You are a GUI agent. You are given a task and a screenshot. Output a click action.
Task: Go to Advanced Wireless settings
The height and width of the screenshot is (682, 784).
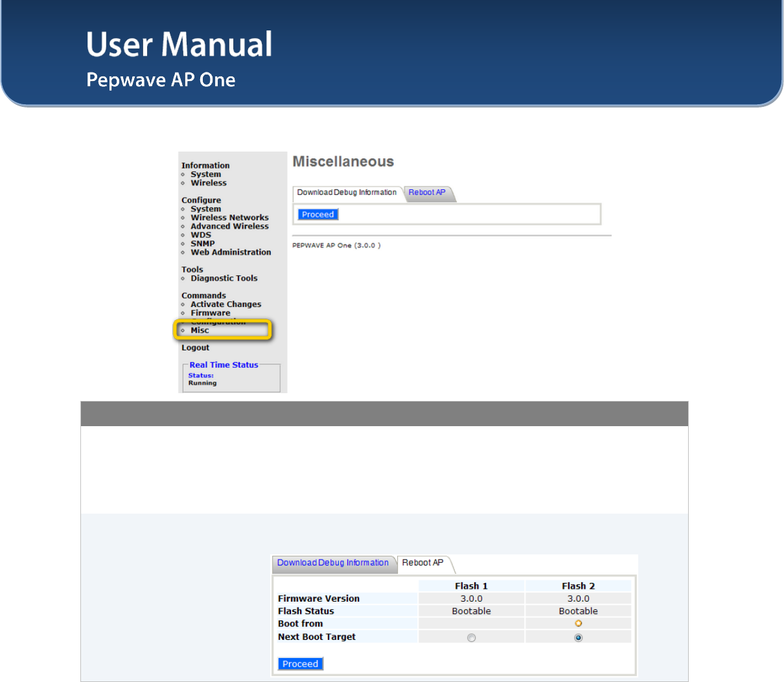[x=229, y=227]
